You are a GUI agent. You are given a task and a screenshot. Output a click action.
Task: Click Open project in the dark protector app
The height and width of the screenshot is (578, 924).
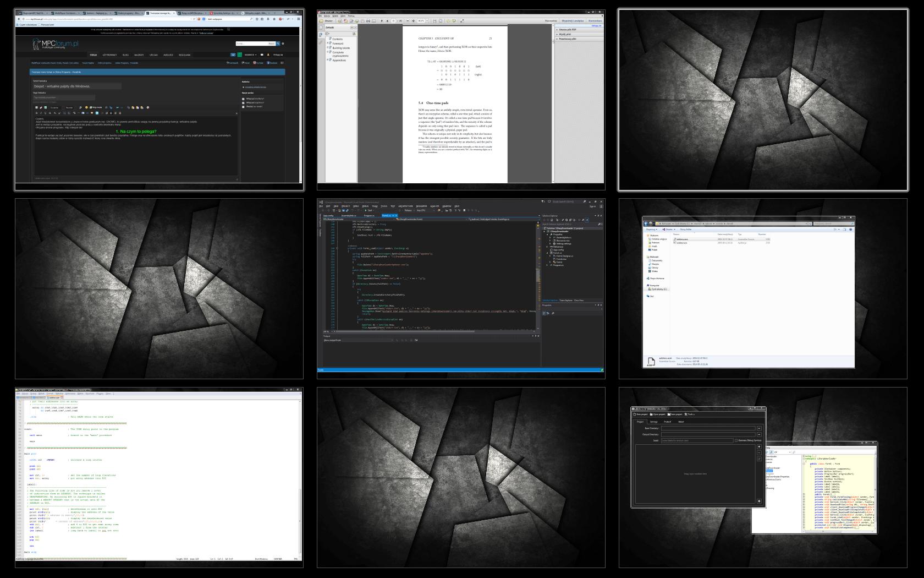tap(658, 414)
